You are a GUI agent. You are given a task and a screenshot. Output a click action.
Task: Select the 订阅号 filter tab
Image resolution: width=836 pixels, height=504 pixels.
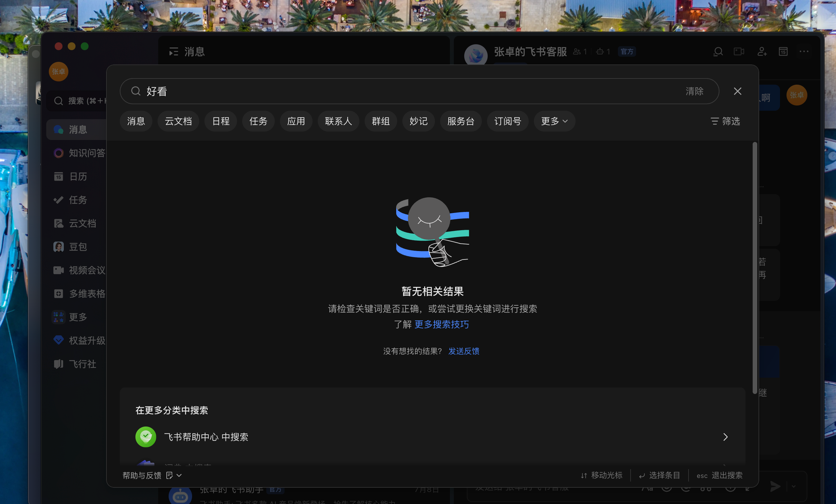[x=508, y=121]
